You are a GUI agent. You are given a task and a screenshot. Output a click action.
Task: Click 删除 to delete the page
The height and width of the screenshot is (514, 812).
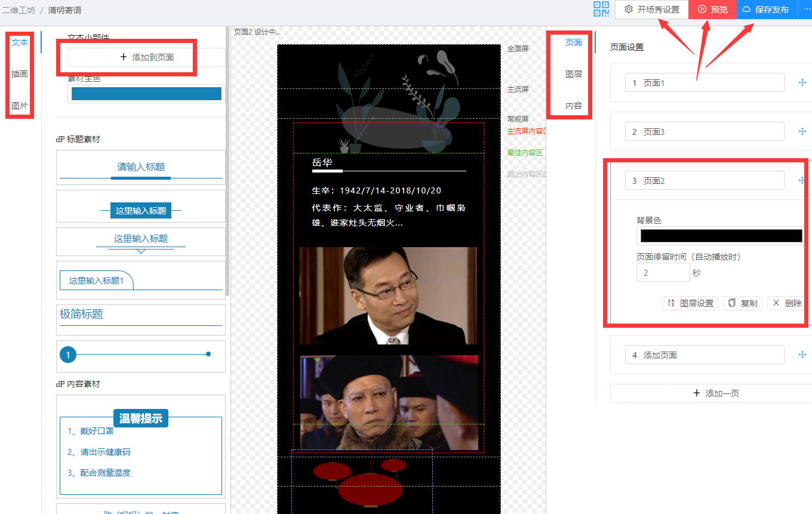point(787,303)
